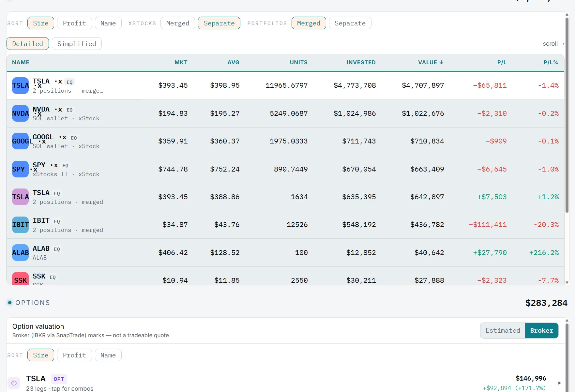Click the red SSK ticker icon
Viewport: 575px width, 392px height.
coord(20,279)
